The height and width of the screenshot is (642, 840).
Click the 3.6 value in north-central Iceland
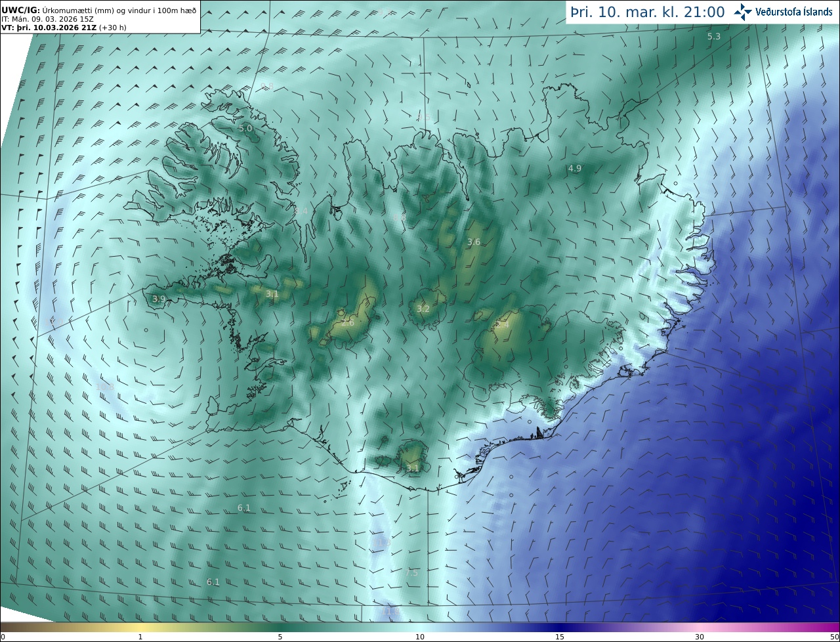click(x=474, y=242)
